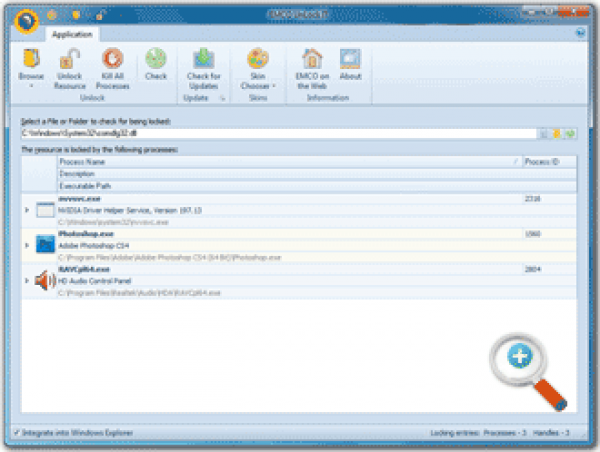The image size is (600, 452).
Task: Expand the nvvsvc.exe process row
Action: 27,210
